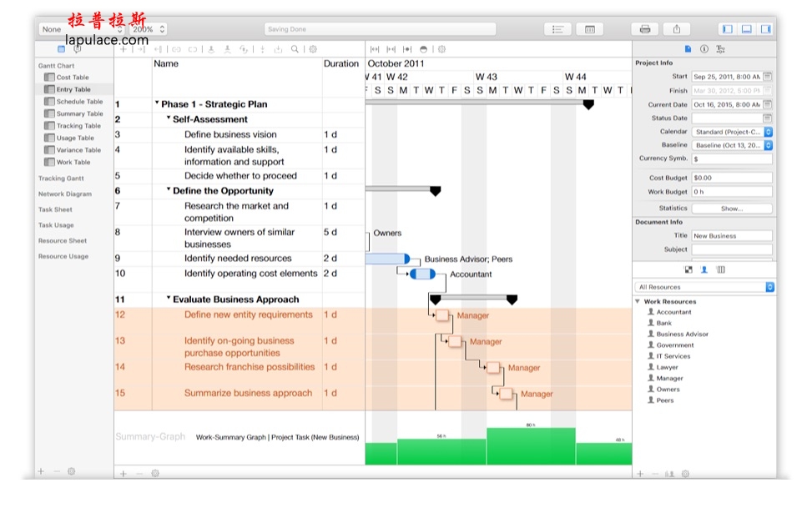Click the print button in toolbar
The width and height of the screenshot is (812, 513).
click(x=645, y=29)
